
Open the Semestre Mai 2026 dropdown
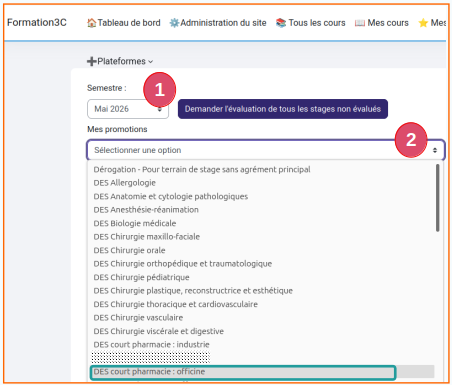pyautogui.click(x=128, y=109)
